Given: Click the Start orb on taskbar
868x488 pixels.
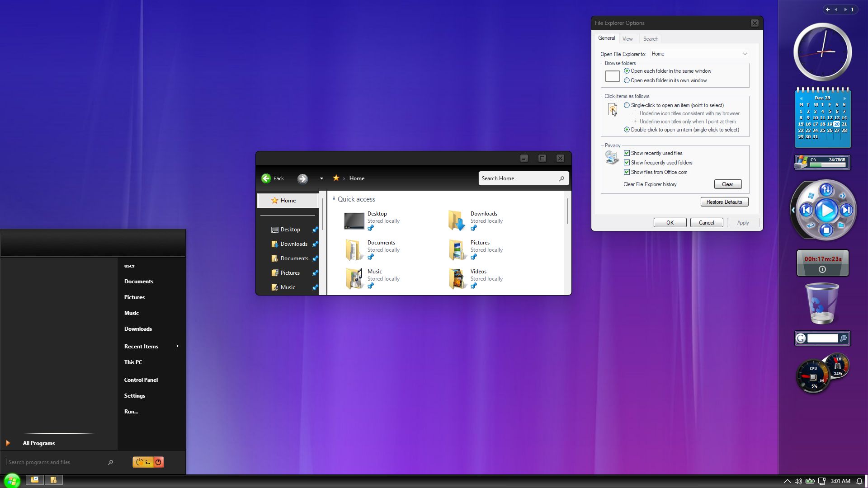Looking at the screenshot, I should click(x=12, y=480).
